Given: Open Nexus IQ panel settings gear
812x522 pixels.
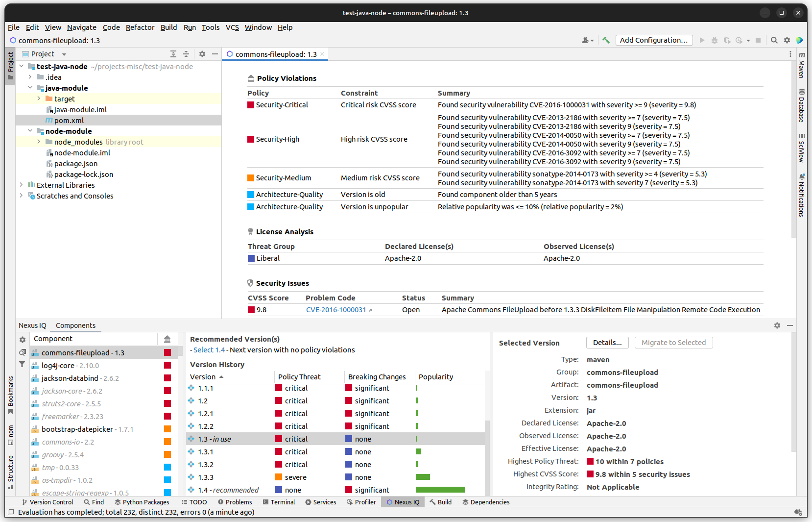Looking at the screenshot, I should coord(777,325).
